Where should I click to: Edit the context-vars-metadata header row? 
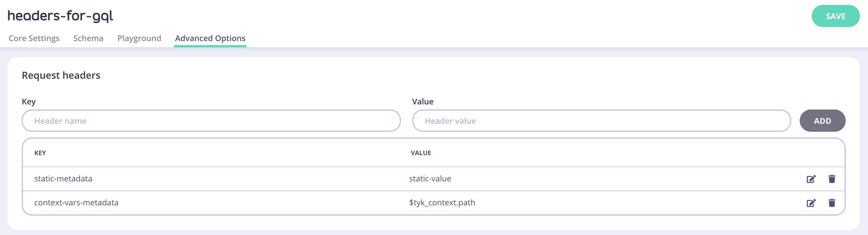[811, 203]
